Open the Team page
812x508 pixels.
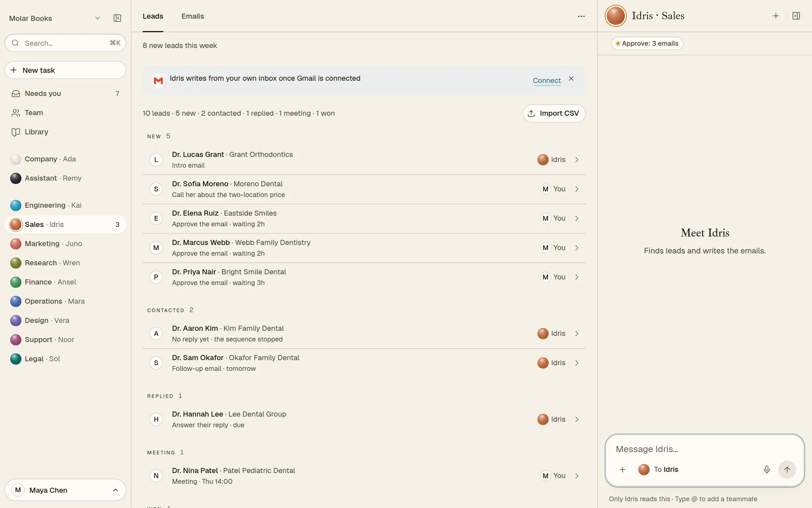pos(65,113)
